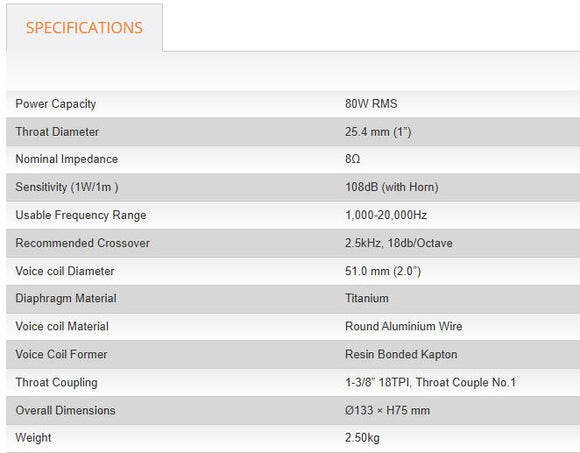Select the Nominal Impedance row label

coord(67,159)
